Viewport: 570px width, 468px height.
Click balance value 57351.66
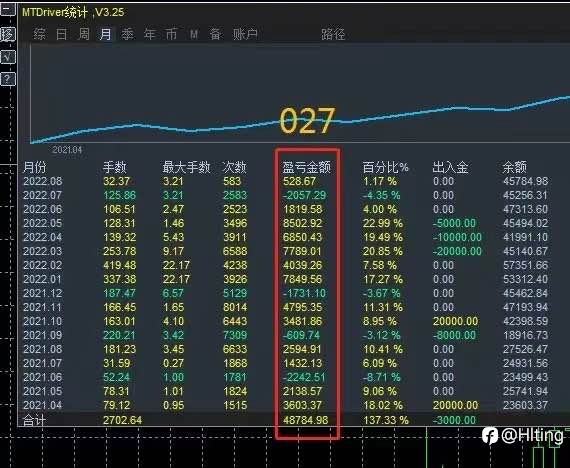point(525,265)
